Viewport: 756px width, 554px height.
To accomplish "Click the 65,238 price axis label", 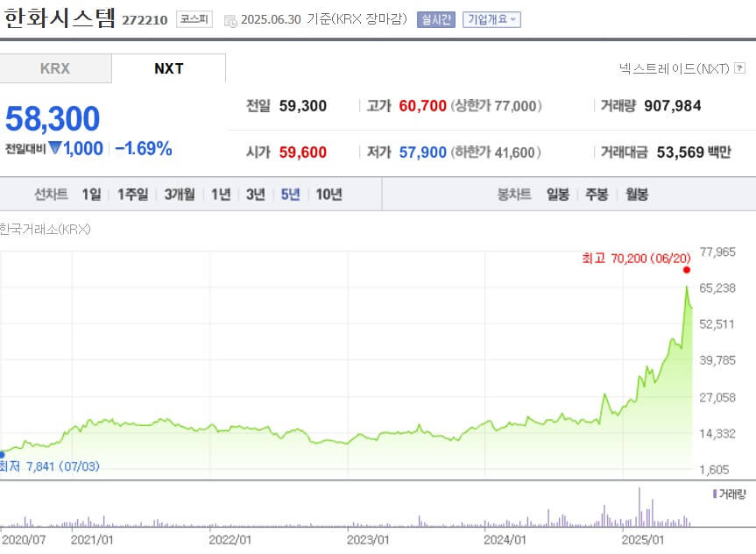I will point(717,288).
